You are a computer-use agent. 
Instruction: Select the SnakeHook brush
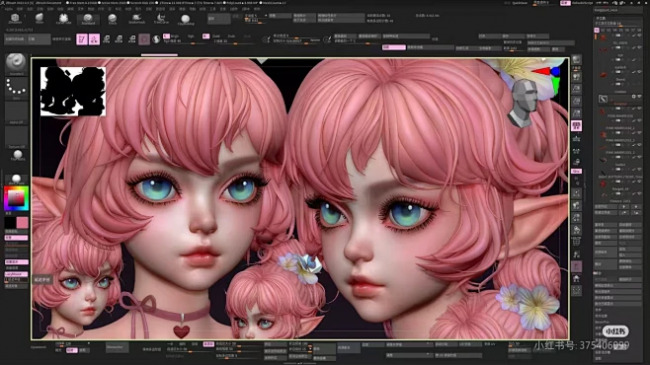click(x=137, y=19)
